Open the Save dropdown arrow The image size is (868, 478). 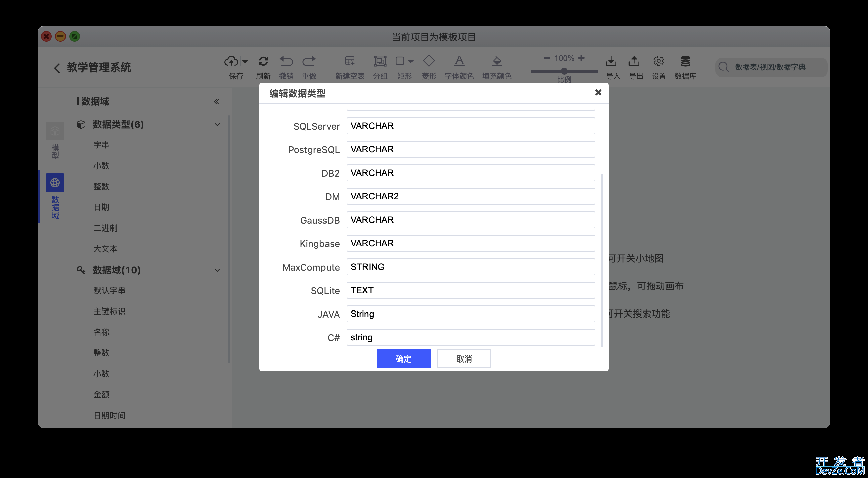[245, 61]
